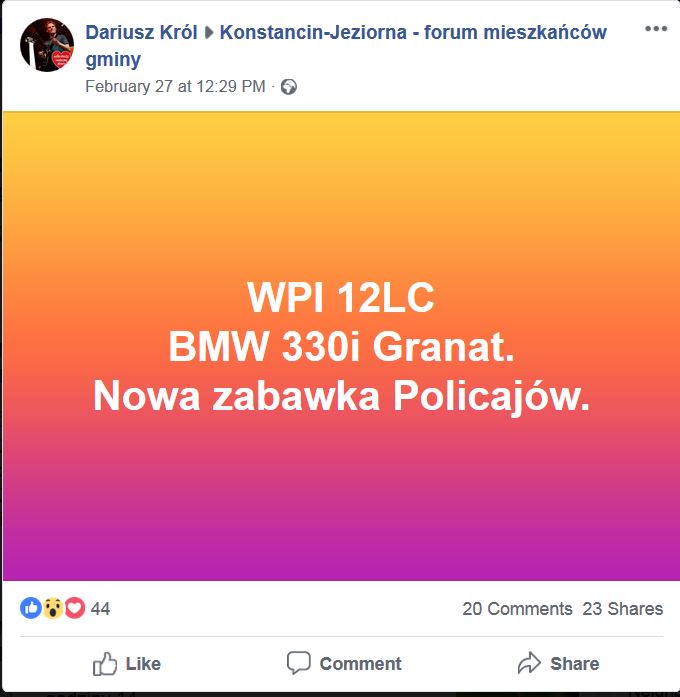Click the arrow icon between author and group

209,33
